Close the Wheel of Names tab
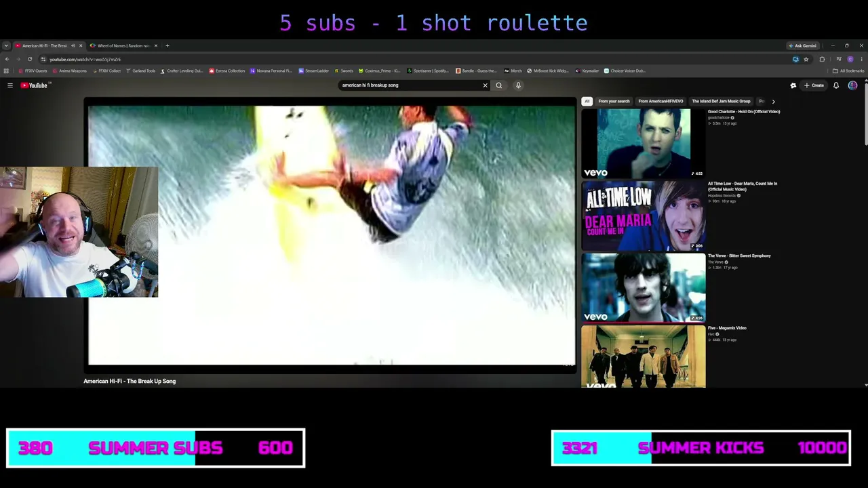Screen dimensions: 868x488 tap(156, 45)
